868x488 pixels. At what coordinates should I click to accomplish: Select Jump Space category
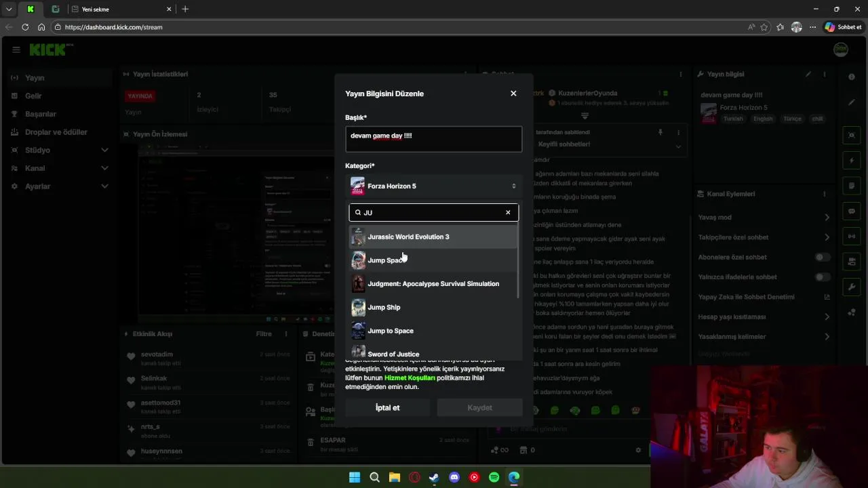click(433, 260)
